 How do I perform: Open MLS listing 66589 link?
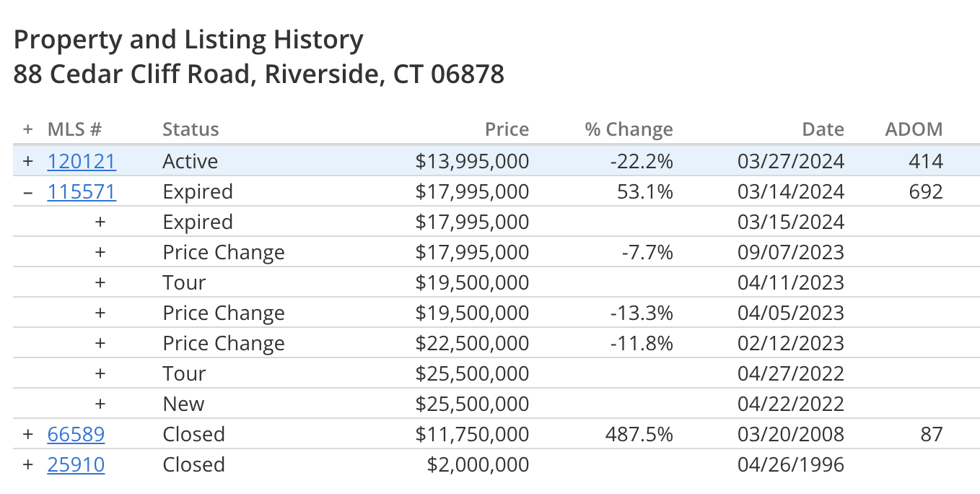coord(76,435)
